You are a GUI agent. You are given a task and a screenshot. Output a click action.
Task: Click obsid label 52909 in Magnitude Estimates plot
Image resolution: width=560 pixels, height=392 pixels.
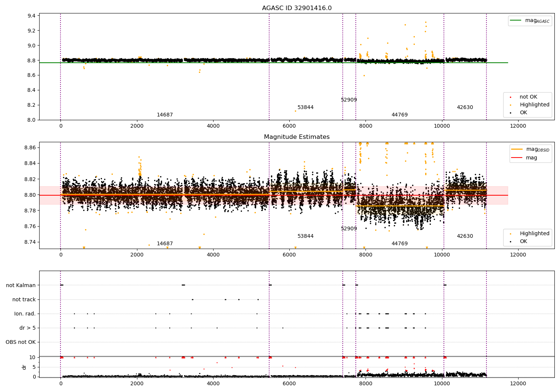click(x=349, y=229)
